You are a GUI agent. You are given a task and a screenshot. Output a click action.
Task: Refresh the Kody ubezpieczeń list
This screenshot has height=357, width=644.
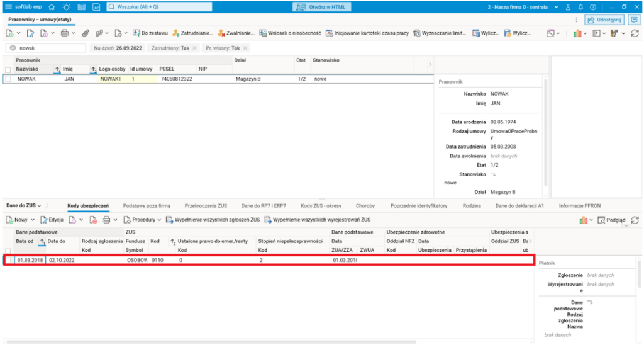(635, 220)
